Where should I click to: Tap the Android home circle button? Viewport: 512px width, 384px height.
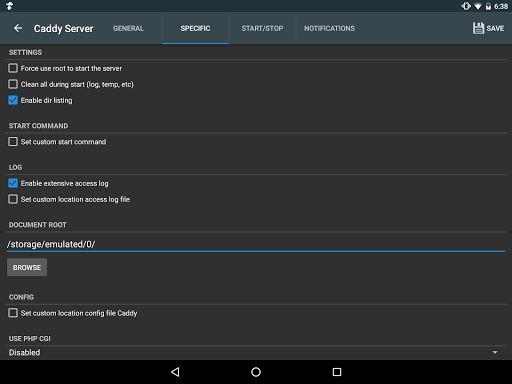click(x=256, y=372)
